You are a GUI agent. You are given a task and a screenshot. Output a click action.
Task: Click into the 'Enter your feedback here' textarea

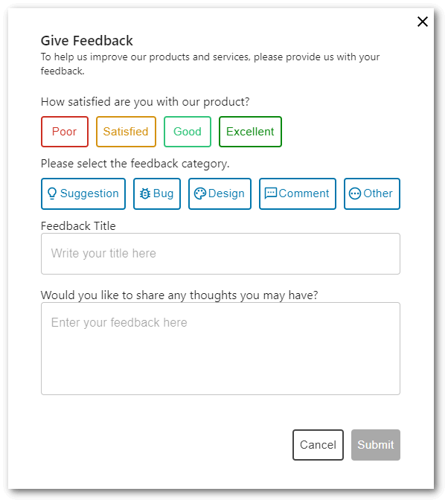coord(220,348)
